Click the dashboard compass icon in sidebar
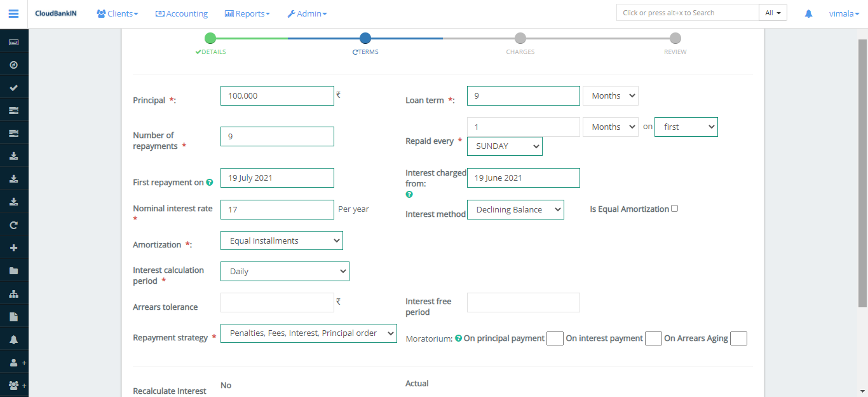 point(13,64)
